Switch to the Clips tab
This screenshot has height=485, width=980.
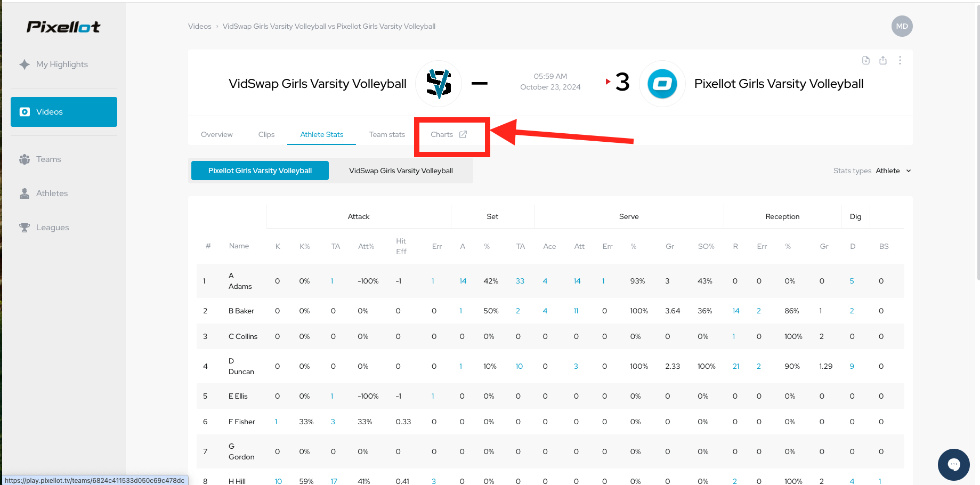point(266,134)
